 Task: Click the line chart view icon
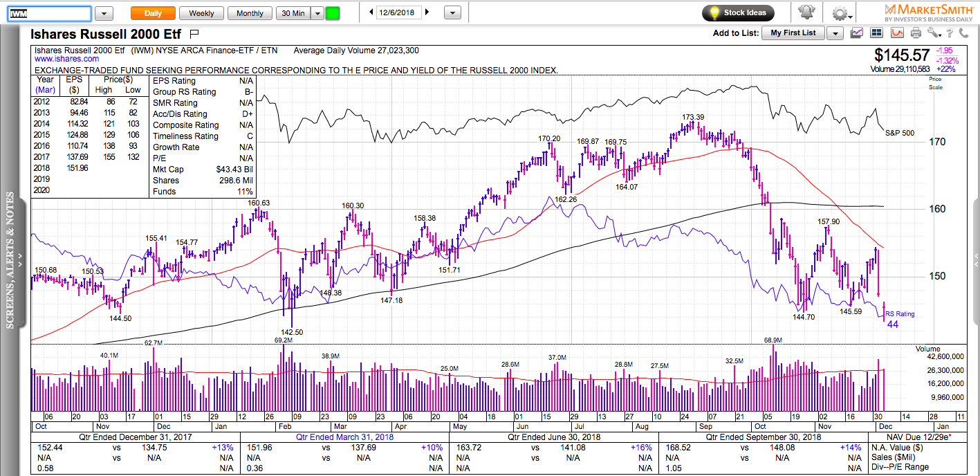point(857,33)
